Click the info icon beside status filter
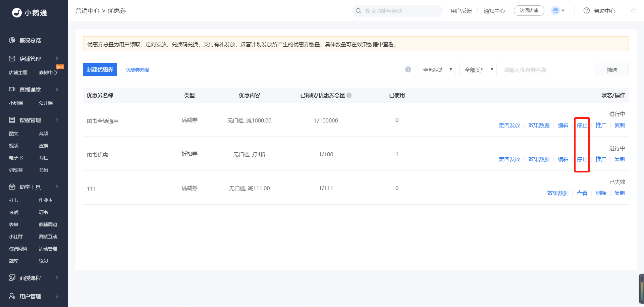 tap(408, 69)
